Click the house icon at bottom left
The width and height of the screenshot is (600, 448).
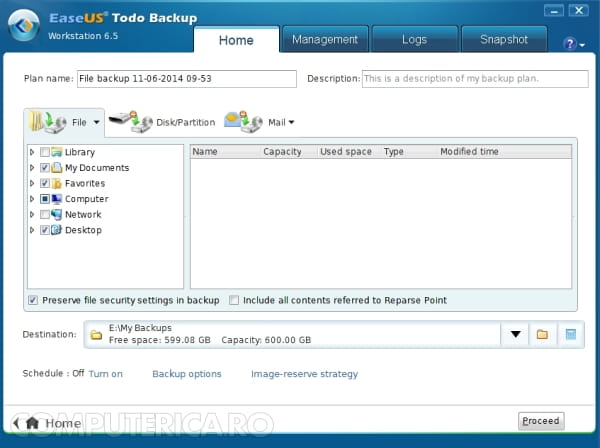pyautogui.click(x=32, y=423)
